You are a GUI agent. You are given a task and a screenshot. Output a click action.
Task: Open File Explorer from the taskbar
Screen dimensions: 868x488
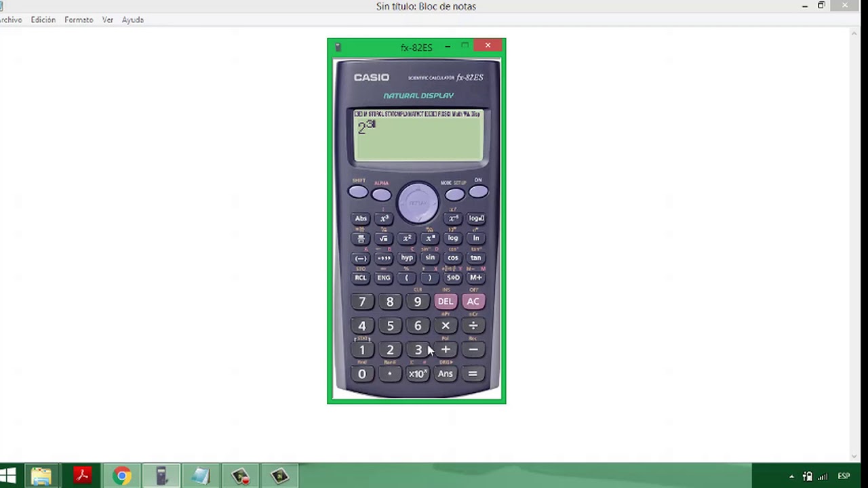(41, 476)
